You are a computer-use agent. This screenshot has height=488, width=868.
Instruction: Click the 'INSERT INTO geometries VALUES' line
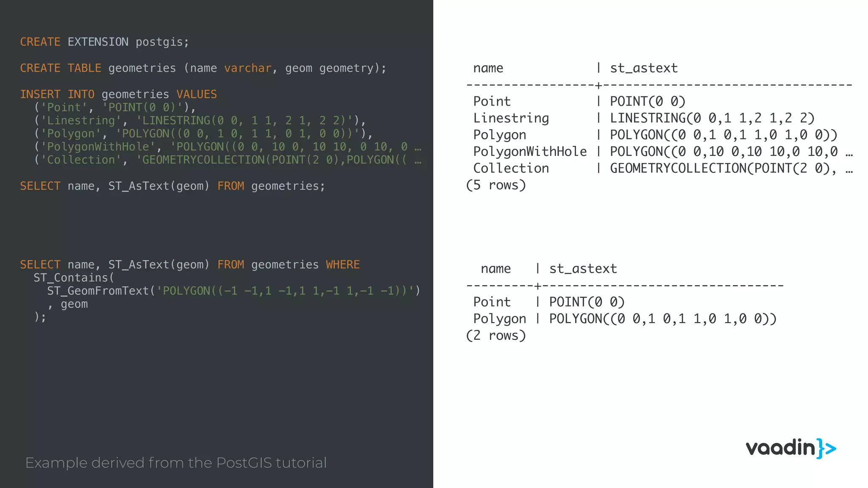pos(119,94)
